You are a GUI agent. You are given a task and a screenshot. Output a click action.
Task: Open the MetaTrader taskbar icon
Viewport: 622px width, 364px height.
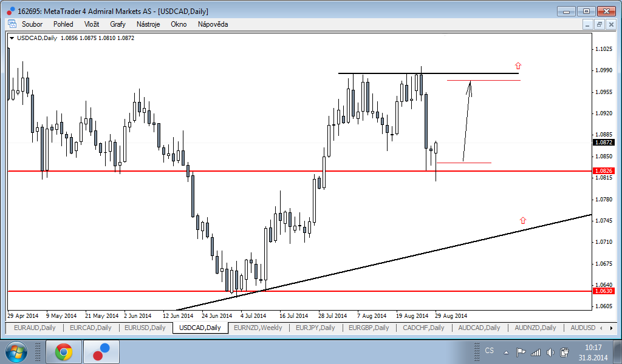click(x=101, y=352)
